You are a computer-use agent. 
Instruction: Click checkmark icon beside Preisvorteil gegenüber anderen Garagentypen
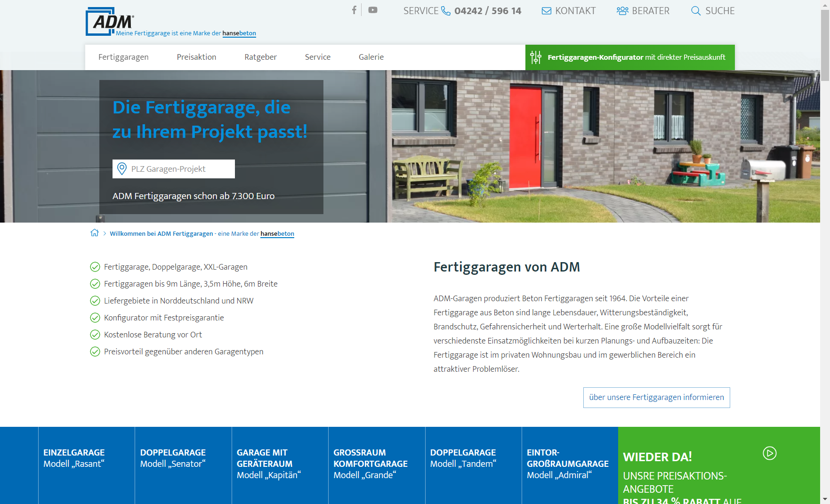tap(95, 352)
